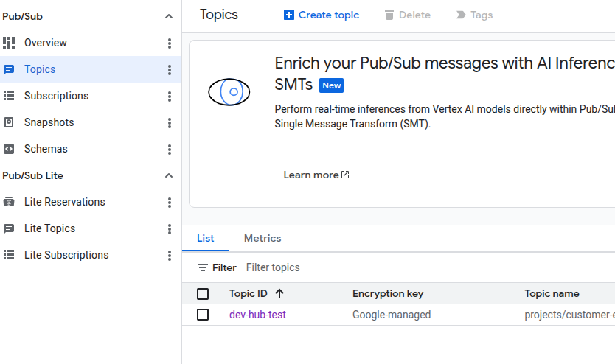Click the external link icon after Learn more

point(345,175)
